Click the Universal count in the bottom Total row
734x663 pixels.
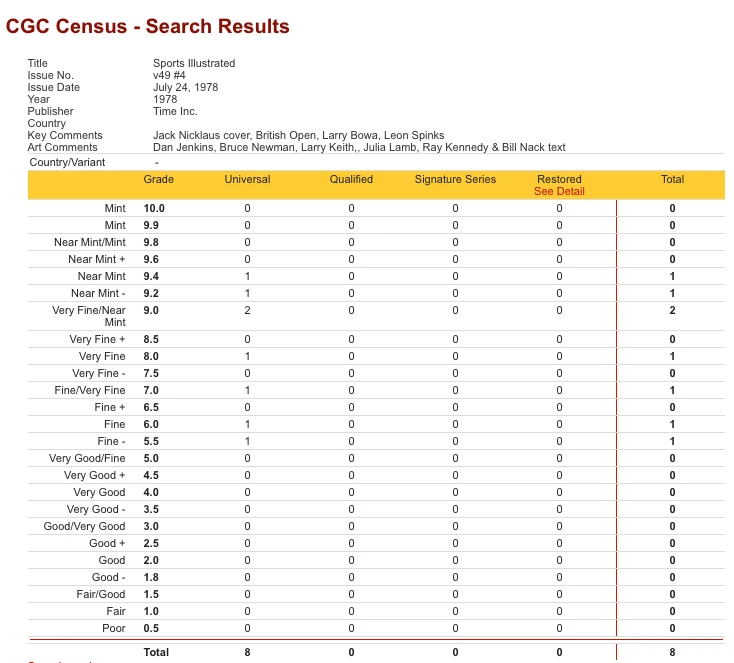(247, 652)
